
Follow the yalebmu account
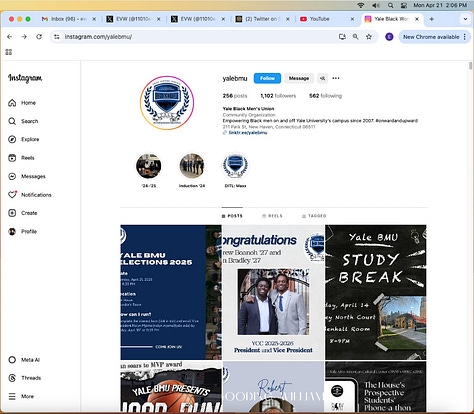click(x=267, y=78)
